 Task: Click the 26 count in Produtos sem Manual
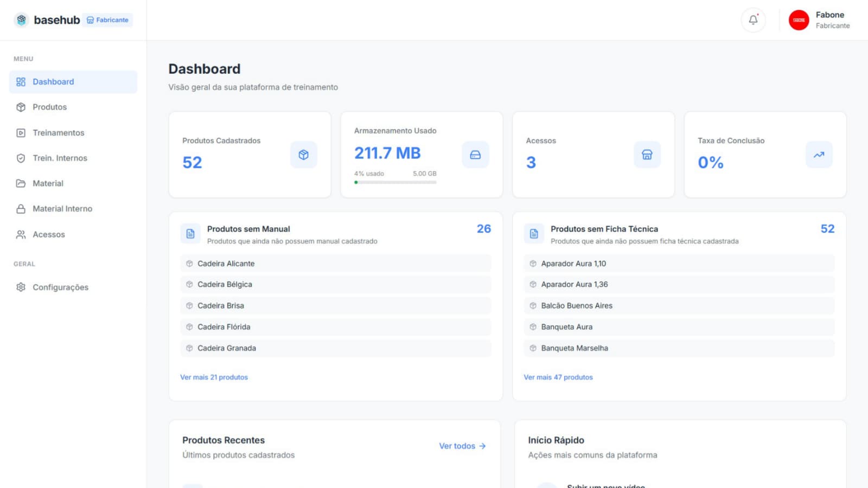(484, 229)
